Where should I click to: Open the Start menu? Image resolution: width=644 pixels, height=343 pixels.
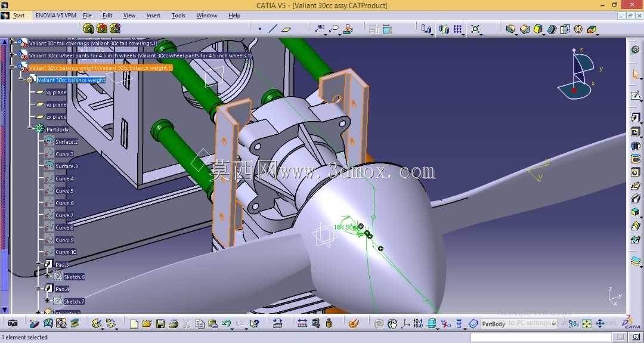[18, 16]
